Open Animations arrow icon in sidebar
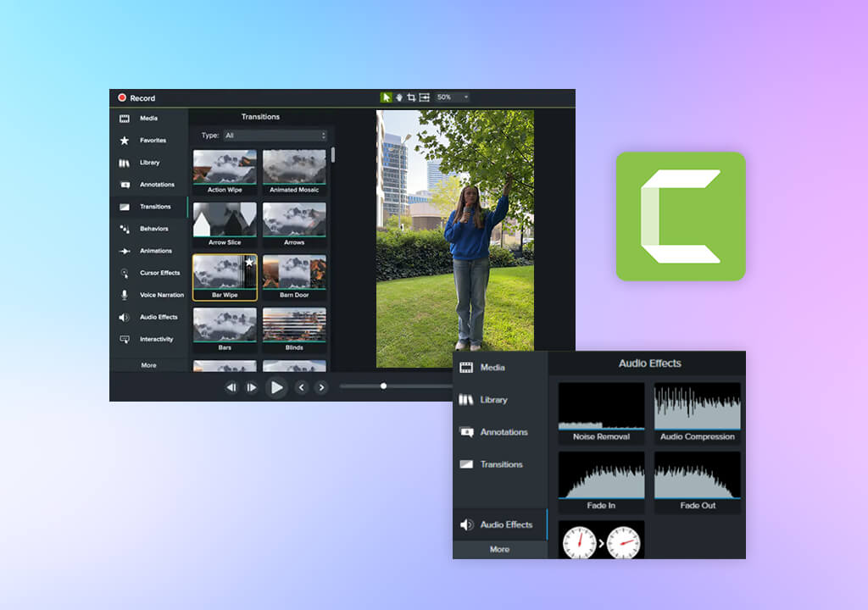Viewport: 868px width, 610px height. pos(125,252)
